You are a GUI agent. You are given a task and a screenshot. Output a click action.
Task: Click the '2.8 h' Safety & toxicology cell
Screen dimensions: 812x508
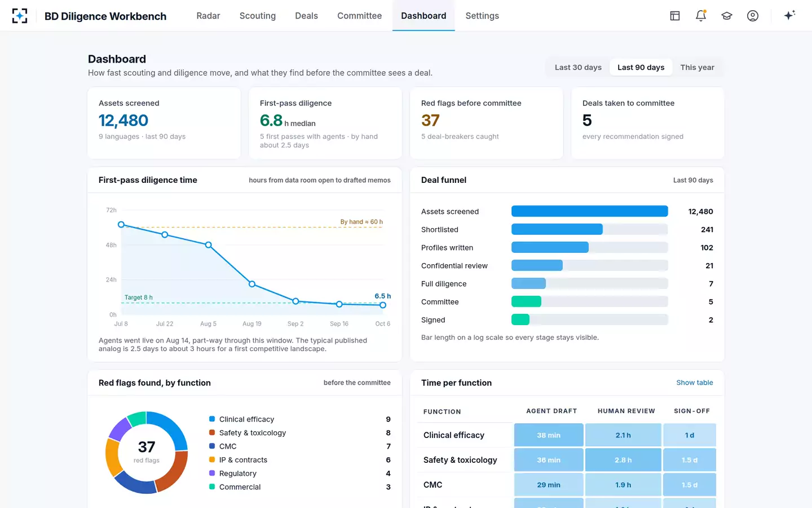623,460
